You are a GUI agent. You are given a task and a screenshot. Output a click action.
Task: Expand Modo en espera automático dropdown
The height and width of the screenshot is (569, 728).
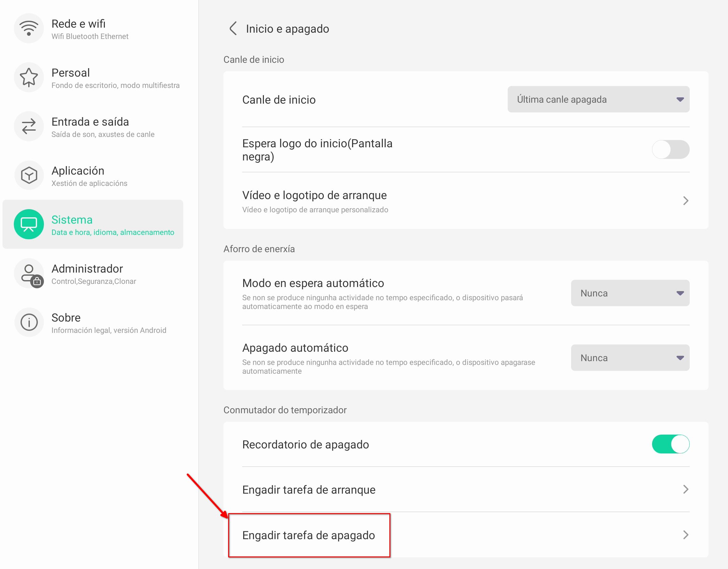(630, 293)
